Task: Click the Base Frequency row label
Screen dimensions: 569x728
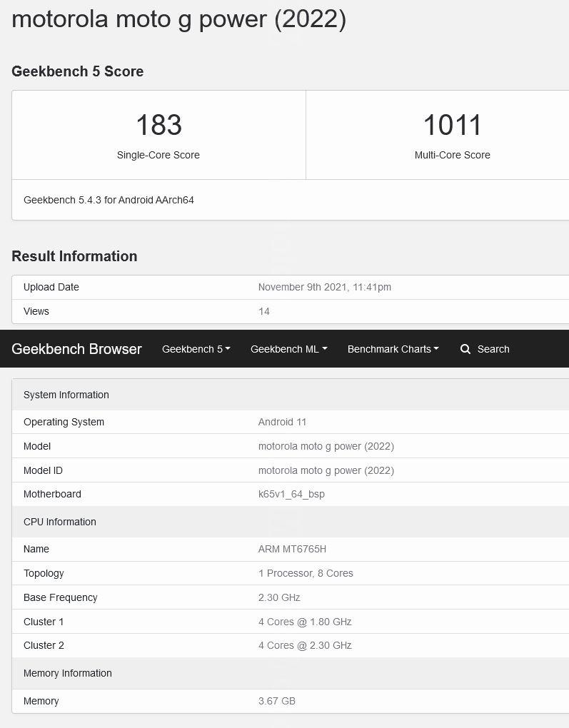Action: pos(61,597)
